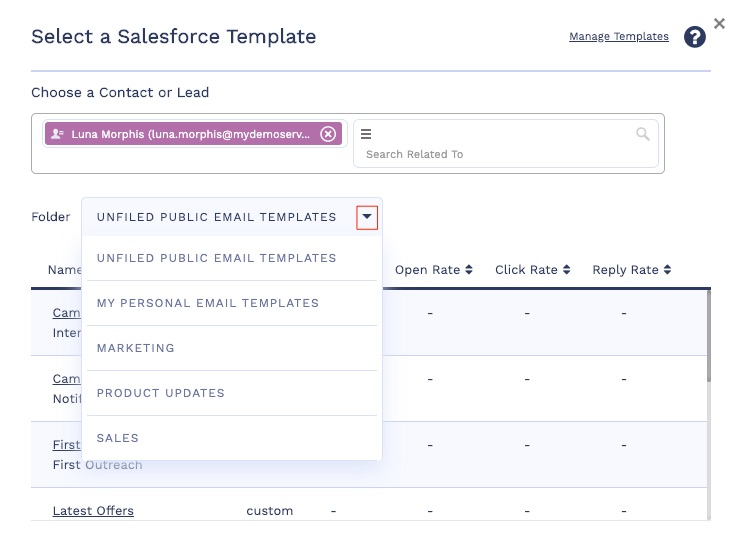The width and height of the screenshot is (743, 559).
Task: Click the search magnifier icon
Action: pos(643,134)
